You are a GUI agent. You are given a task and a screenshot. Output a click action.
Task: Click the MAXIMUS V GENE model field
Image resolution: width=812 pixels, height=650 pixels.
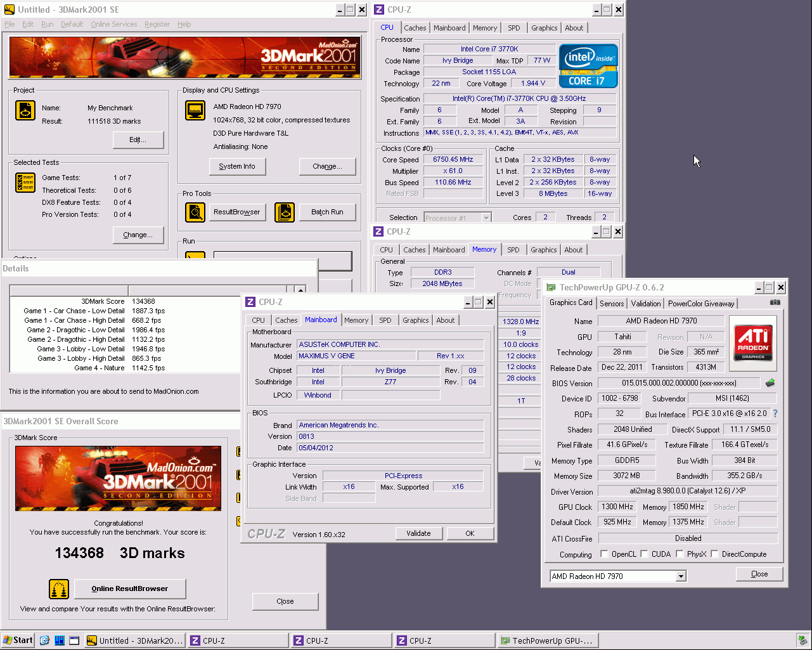tap(357, 356)
